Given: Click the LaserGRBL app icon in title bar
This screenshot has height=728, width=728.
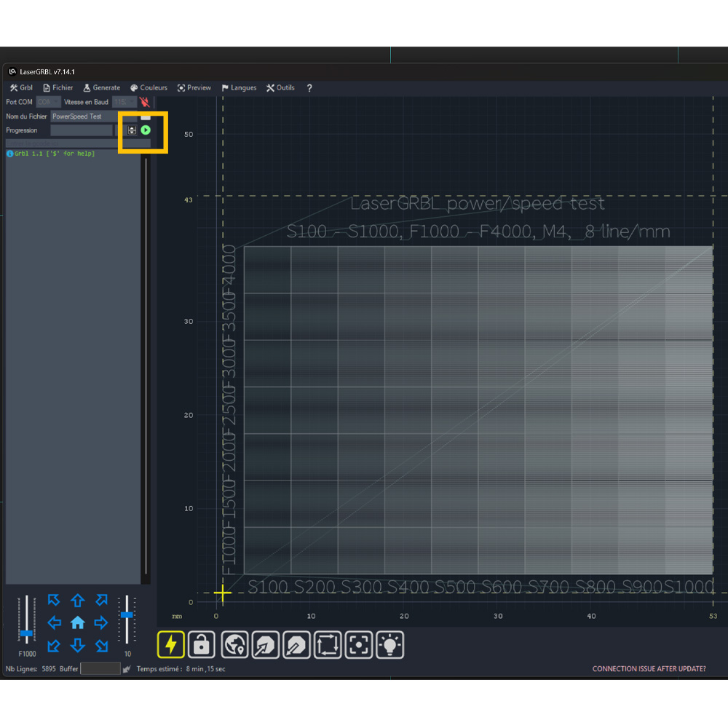Looking at the screenshot, I should pyautogui.click(x=12, y=71).
